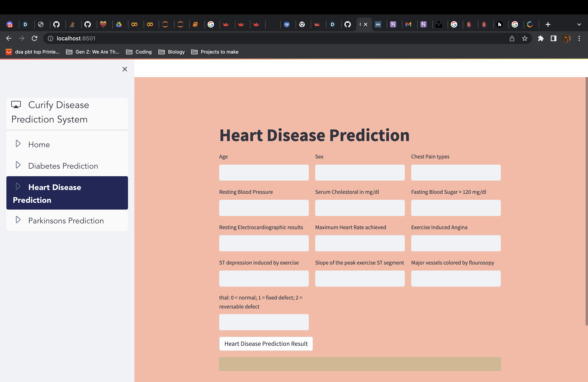This screenshot has width=588, height=382.
Task: Close the sidebar with X icon
Action: click(x=125, y=69)
